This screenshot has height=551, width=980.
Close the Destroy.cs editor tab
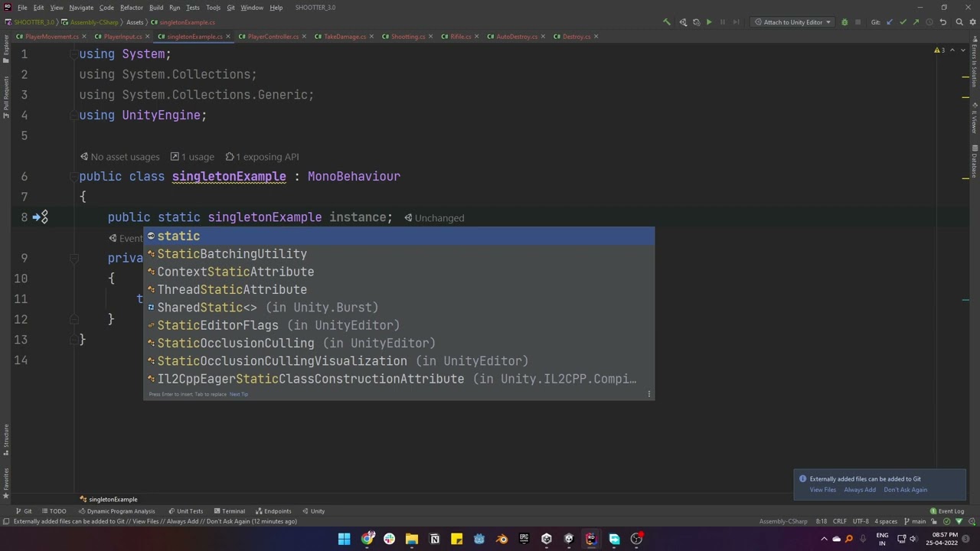pyautogui.click(x=596, y=37)
